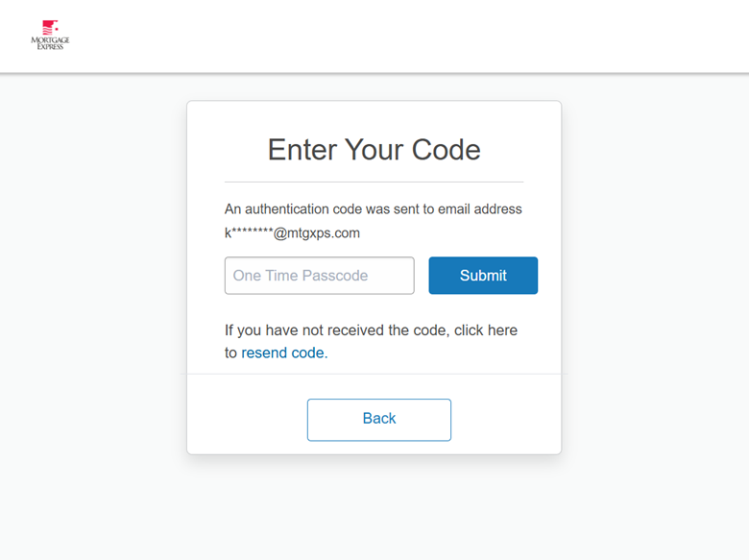Screen dimensions: 749x560
Task: Click the authentication code sent message
Action: 373,209
